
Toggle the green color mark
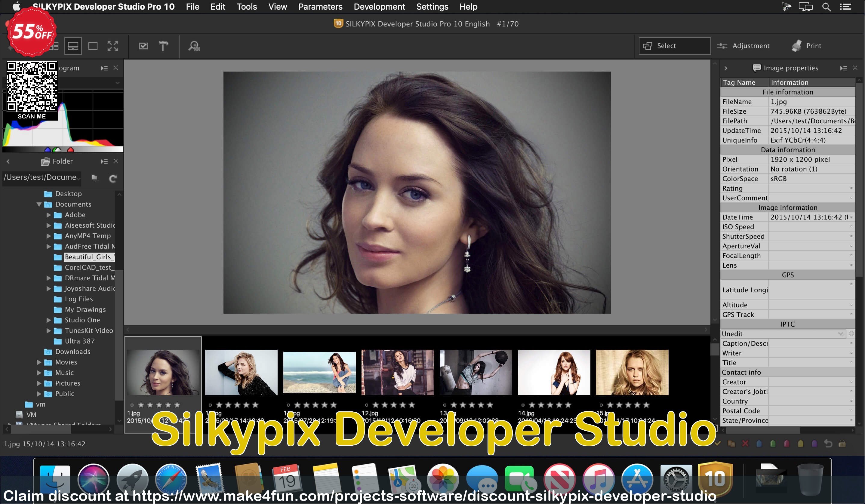point(773,444)
